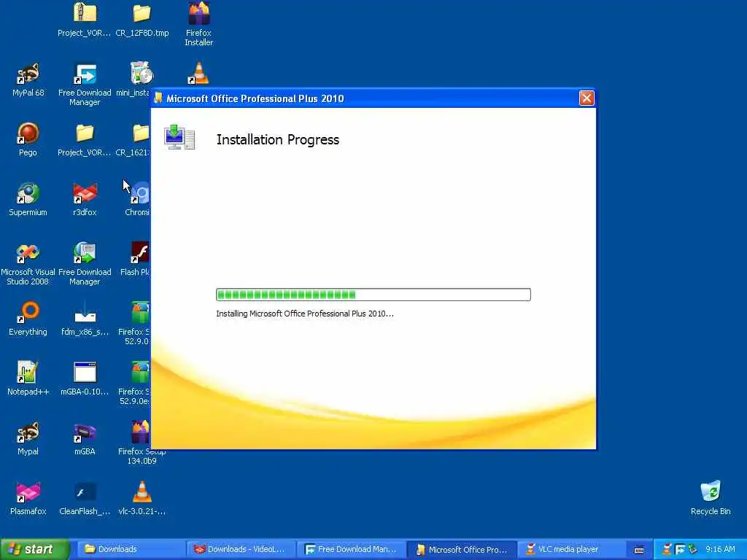Image resolution: width=747 pixels, height=560 pixels.
Task: Select the Chromium desktop shortcut behind installer
Action: pyautogui.click(x=140, y=192)
